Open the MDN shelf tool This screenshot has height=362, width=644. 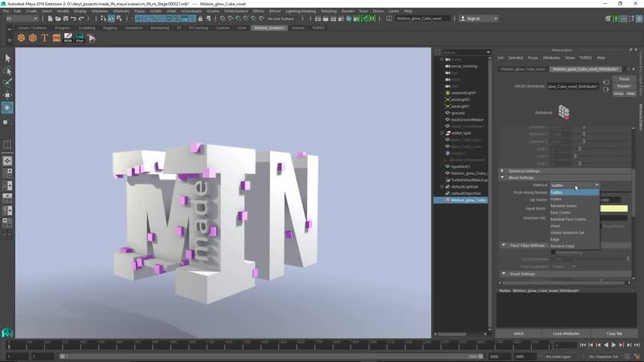coord(68,38)
